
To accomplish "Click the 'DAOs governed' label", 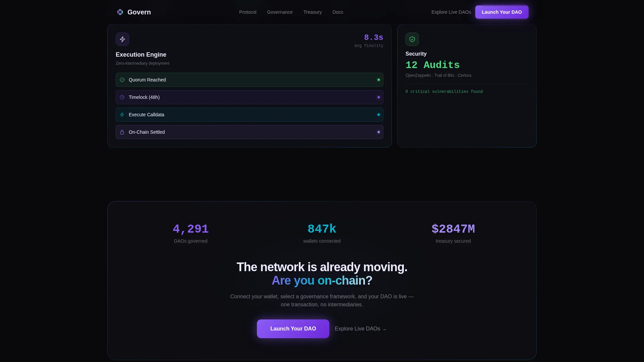I will 191,241.
